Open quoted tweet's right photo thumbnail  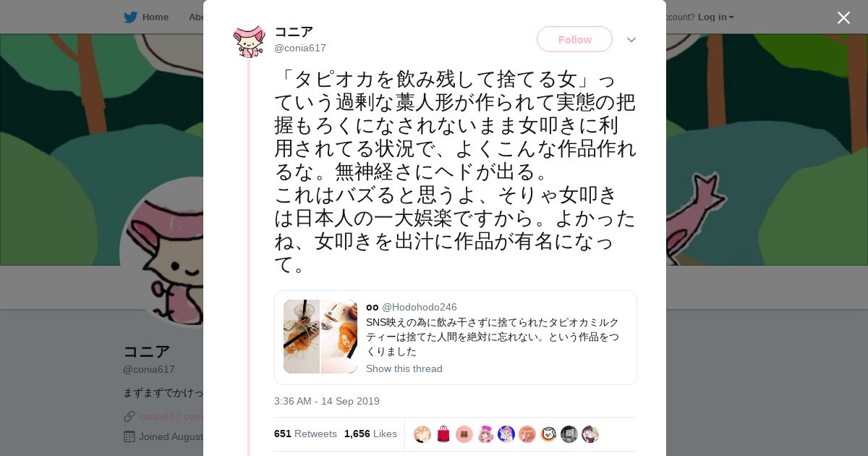pyautogui.click(x=339, y=337)
